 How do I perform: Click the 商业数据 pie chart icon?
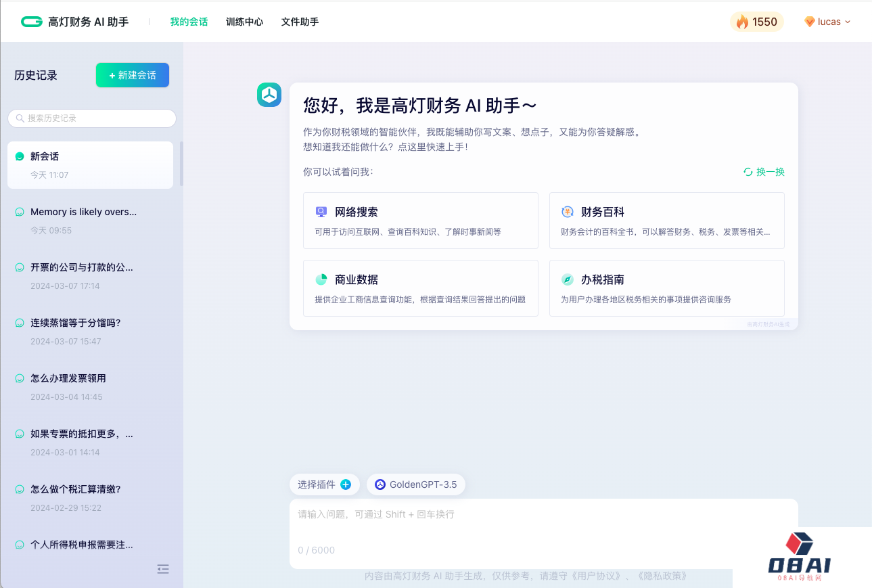pyautogui.click(x=321, y=279)
